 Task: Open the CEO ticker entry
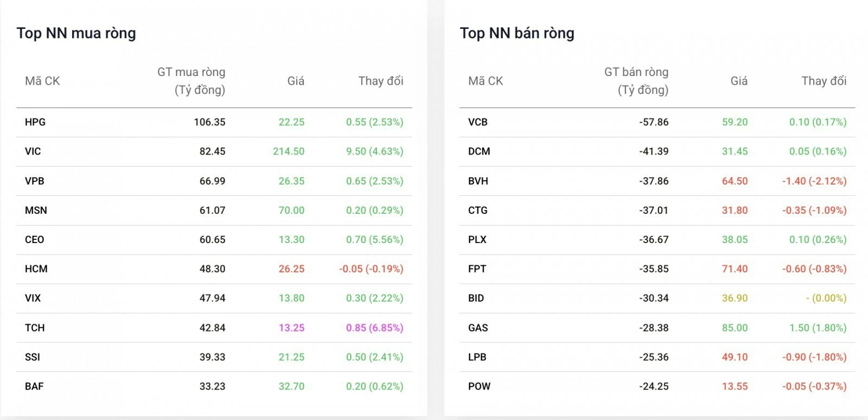point(35,239)
